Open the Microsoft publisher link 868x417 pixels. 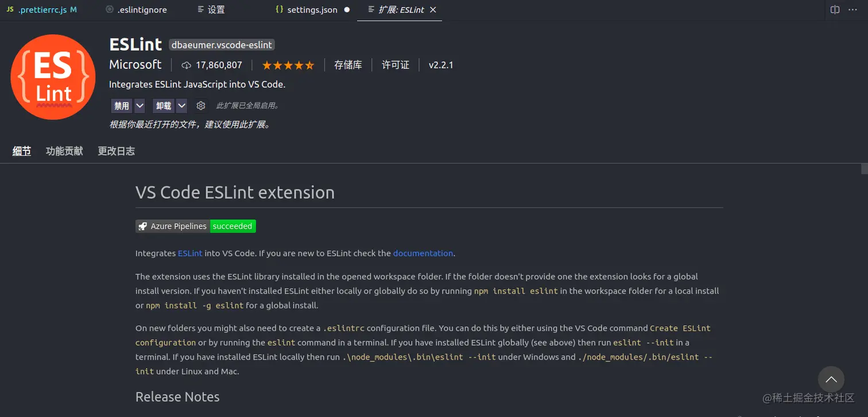135,65
